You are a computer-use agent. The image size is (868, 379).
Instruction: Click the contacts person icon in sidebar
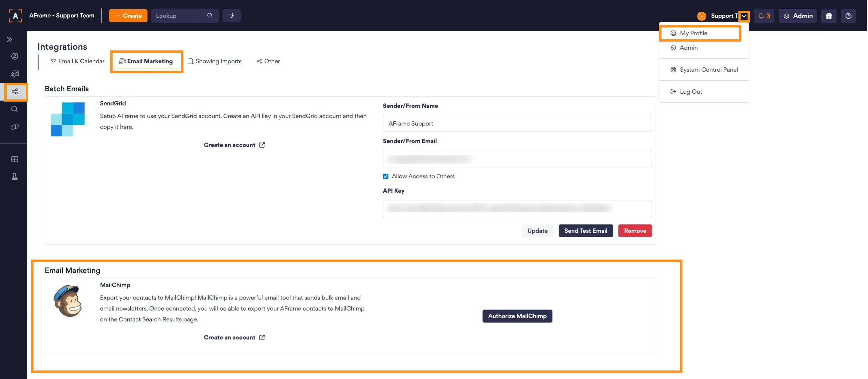14,56
